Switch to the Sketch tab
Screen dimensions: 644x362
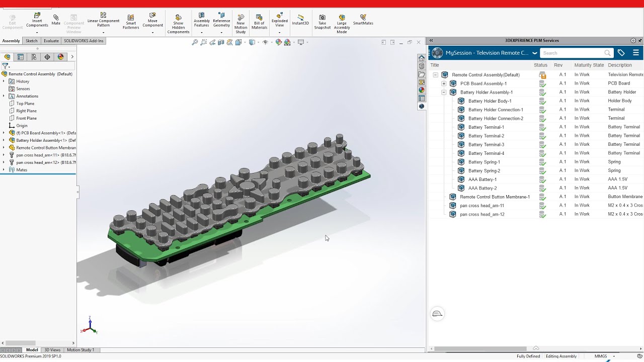[x=31, y=41]
